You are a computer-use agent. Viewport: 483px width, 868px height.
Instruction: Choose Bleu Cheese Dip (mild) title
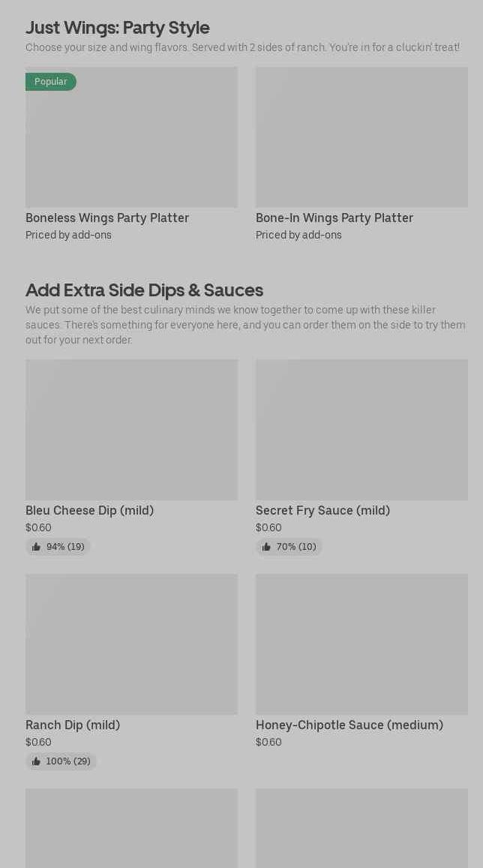click(90, 510)
